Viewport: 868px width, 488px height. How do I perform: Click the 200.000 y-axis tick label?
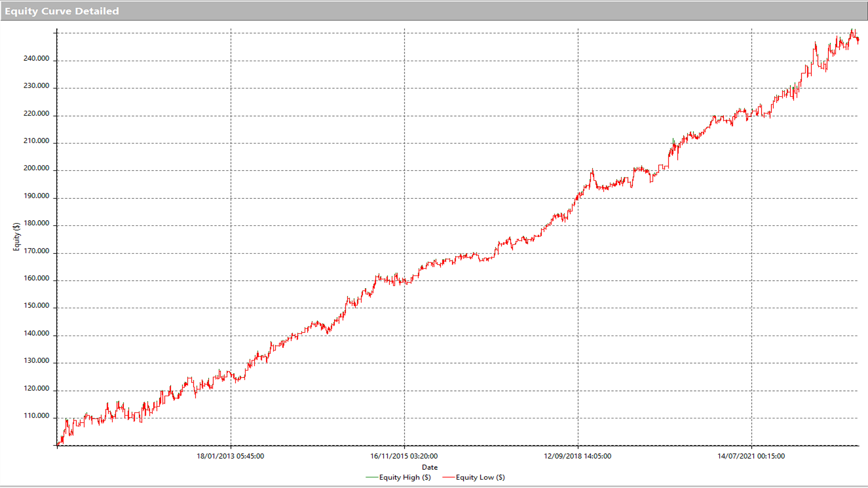tap(36, 168)
